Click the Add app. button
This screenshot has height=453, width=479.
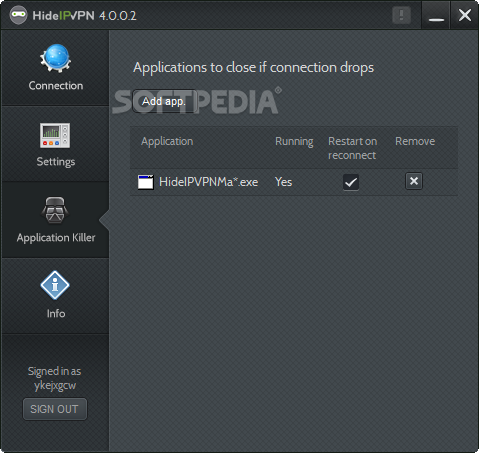tap(164, 101)
